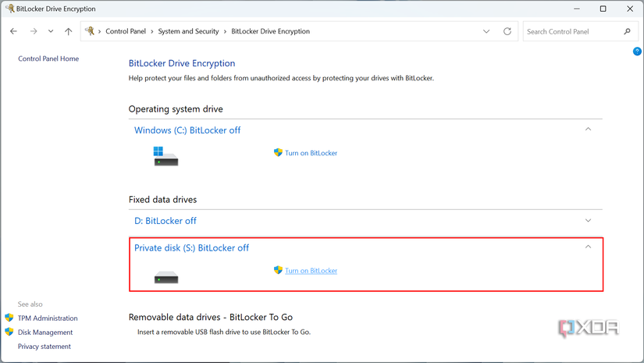Open Windows (C:) BitLocker off heading
Viewport: 644px width, 363px height.
[187, 130]
